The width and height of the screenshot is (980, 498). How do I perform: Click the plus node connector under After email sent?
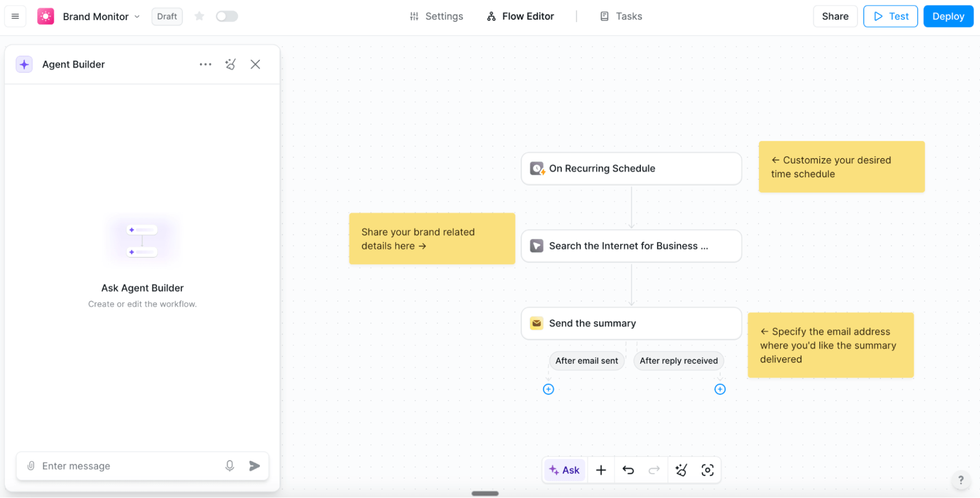[x=548, y=389]
